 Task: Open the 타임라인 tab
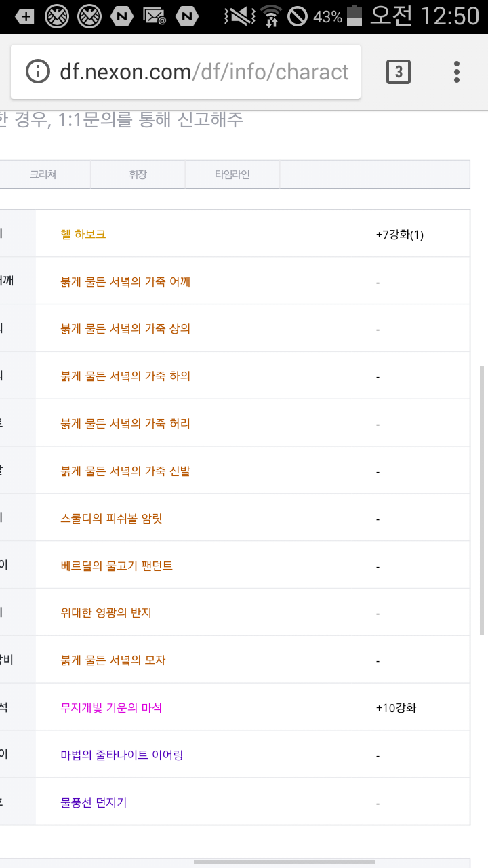(232, 174)
